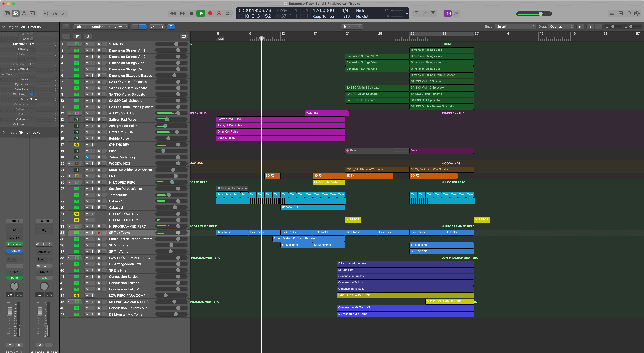Viewport: 644px width, 353px height.
Task: Expand Track SF Tick Tocks disclosure
Action: [x=4, y=132]
